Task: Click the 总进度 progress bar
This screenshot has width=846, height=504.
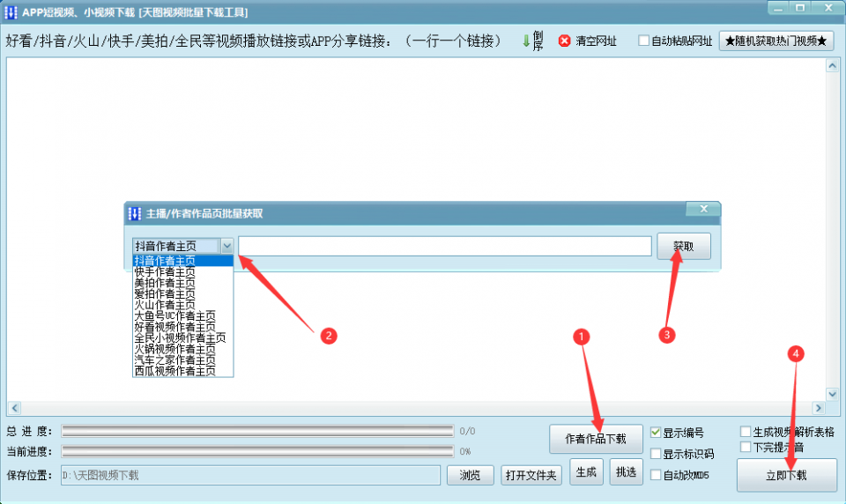Action: [x=257, y=431]
